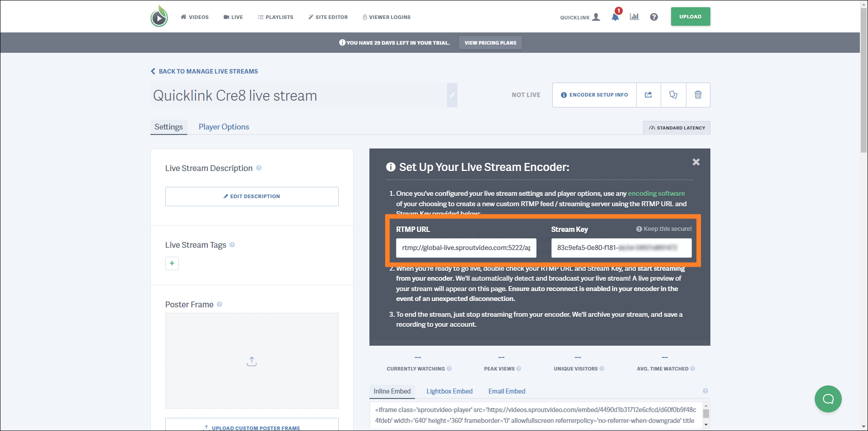The image size is (868, 431).
Task: Click the embed help icon
Action: click(x=705, y=391)
